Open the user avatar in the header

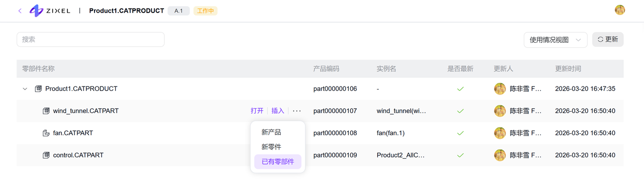pyautogui.click(x=620, y=10)
